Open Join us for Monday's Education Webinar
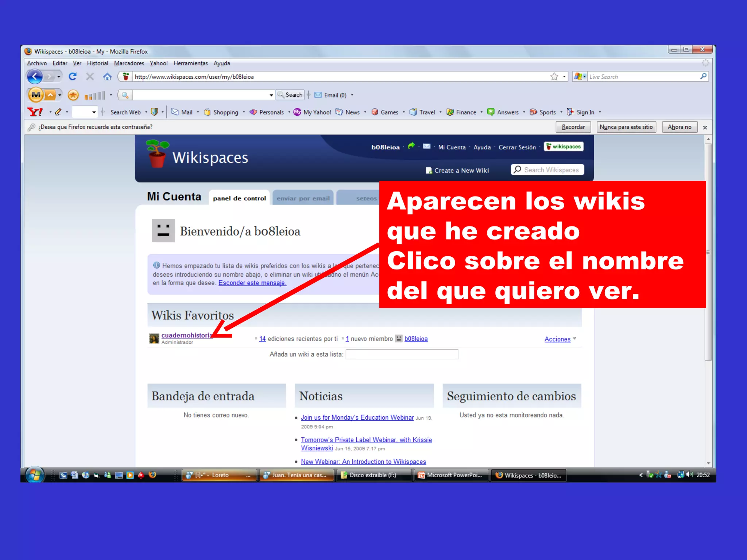Viewport: 747px width, 560px height. tap(357, 417)
